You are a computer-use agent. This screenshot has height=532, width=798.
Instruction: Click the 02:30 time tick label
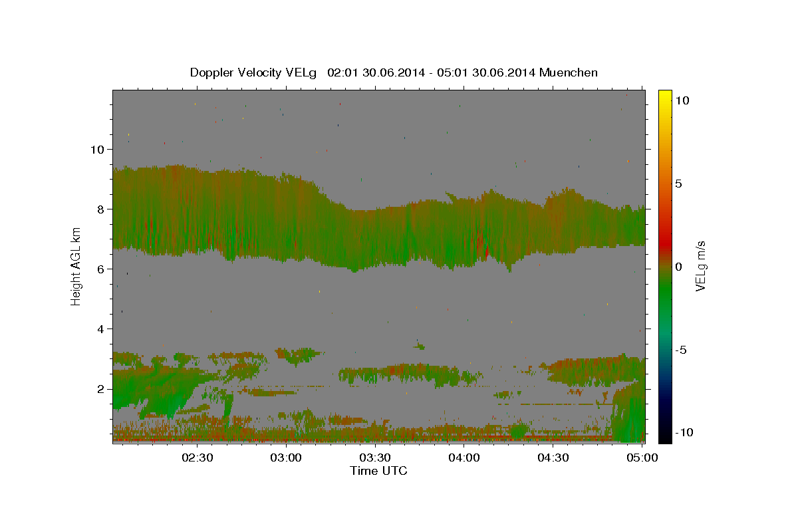197,458
